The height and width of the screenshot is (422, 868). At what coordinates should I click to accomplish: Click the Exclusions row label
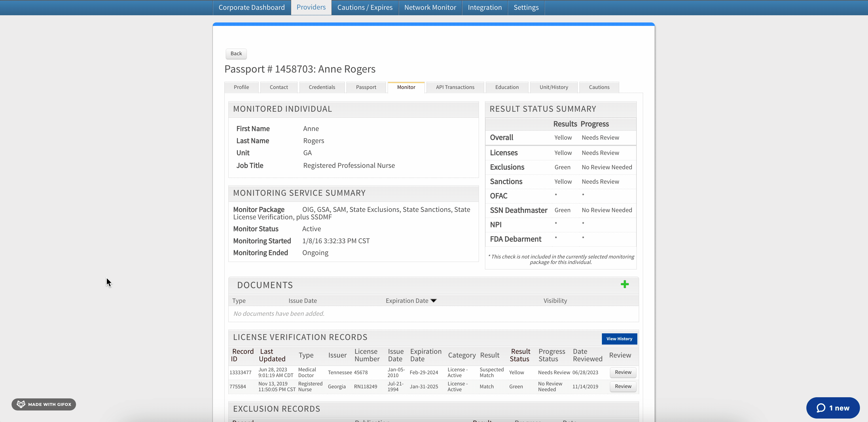pos(507,167)
